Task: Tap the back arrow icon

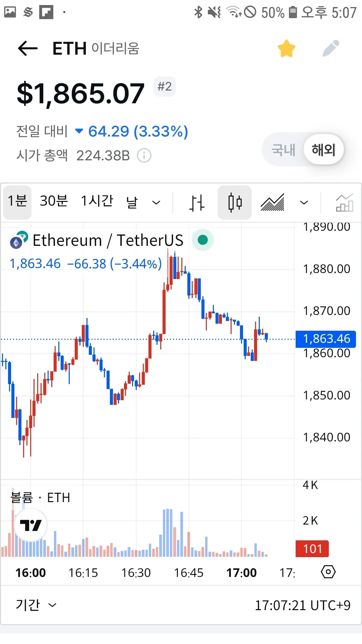Action: click(x=28, y=49)
